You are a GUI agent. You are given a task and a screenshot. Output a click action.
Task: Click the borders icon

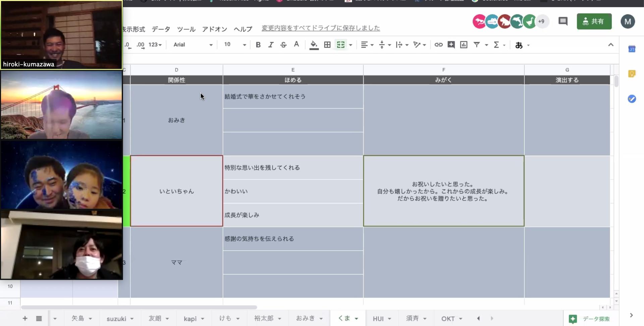point(327,45)
